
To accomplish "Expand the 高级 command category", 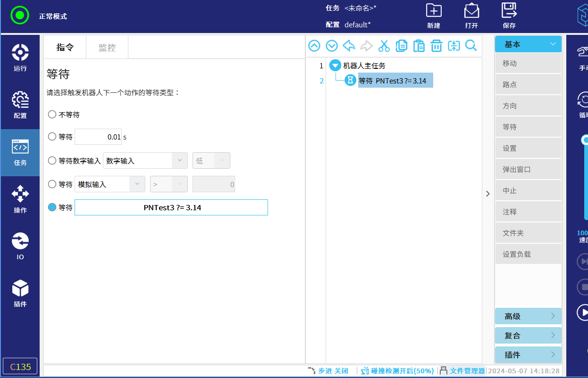I will tap(528, 316).
